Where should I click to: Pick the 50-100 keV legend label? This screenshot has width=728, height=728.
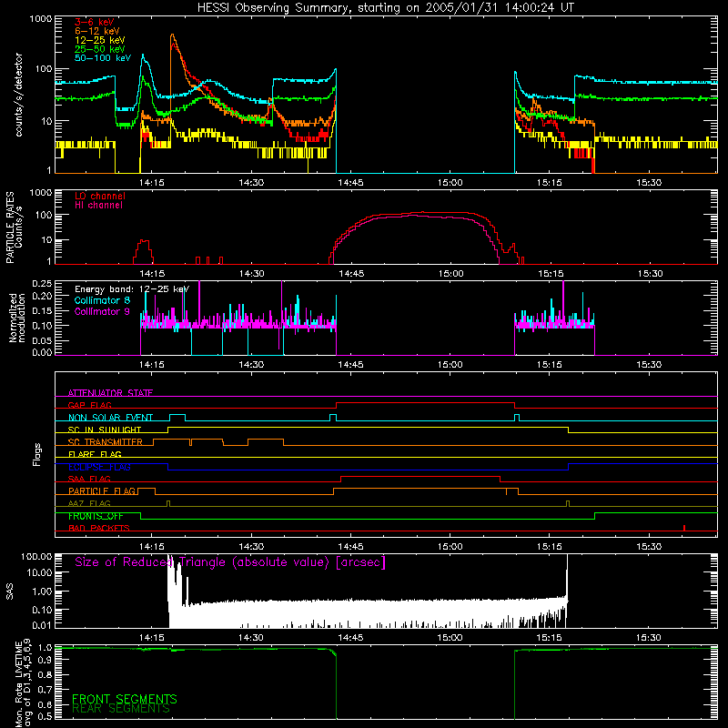tap(103, 58)
